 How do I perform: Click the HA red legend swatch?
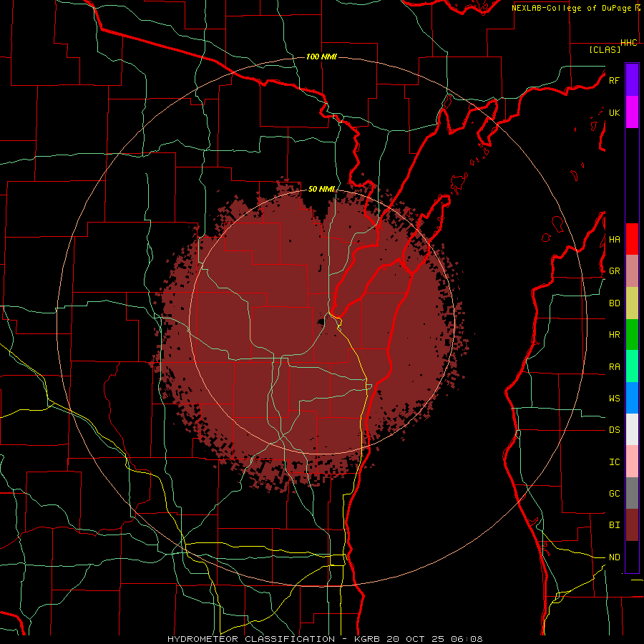pyautogui.click(x=632, y=239)
